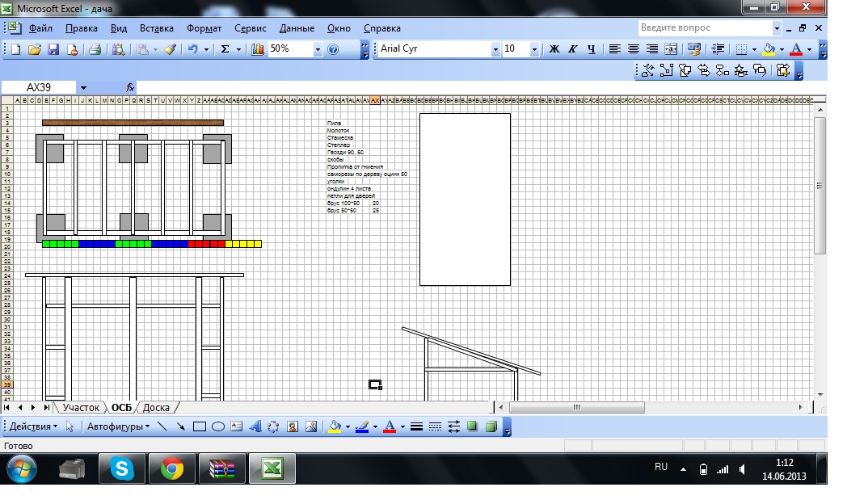Insert Clip Art from drawing toolbar
The image size is (847, 504).
click(293, 426)
